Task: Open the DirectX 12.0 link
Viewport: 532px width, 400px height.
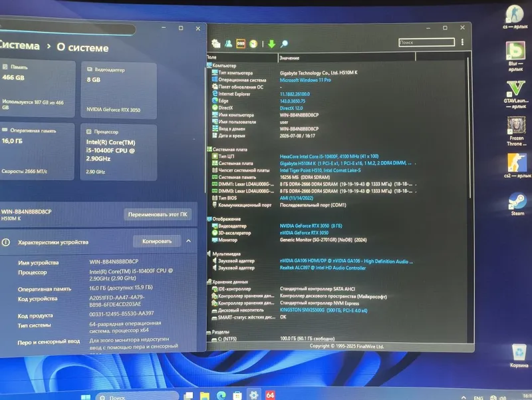Action: click(x=291, y=108)
